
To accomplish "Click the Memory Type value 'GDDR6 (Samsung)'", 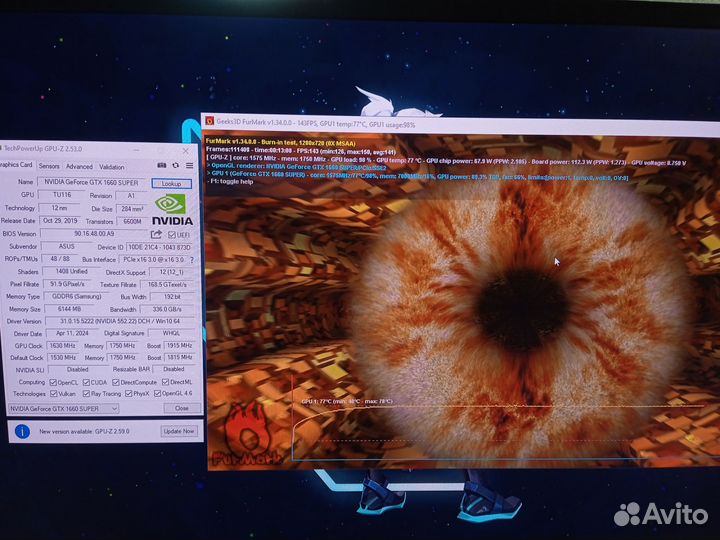I will click(77, 297).
